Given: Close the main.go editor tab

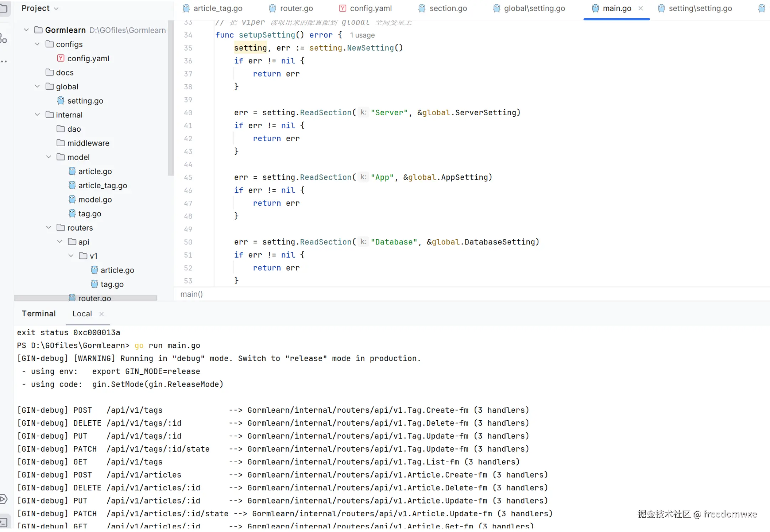Looking at the screenshot, I should (640, 8).
